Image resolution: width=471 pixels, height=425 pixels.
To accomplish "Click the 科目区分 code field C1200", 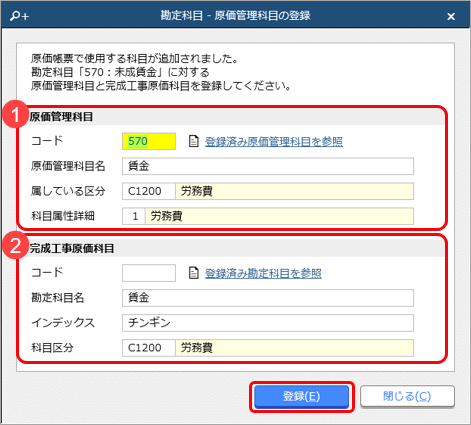I will point(149,348).
